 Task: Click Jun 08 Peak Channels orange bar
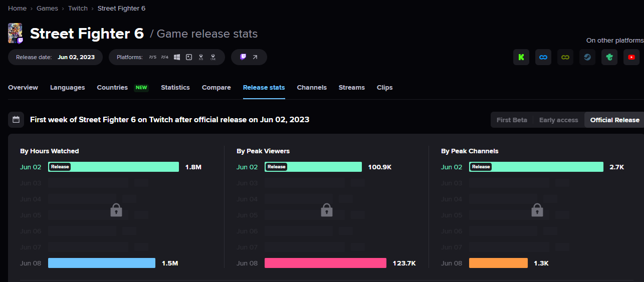[x=498, y=263]
